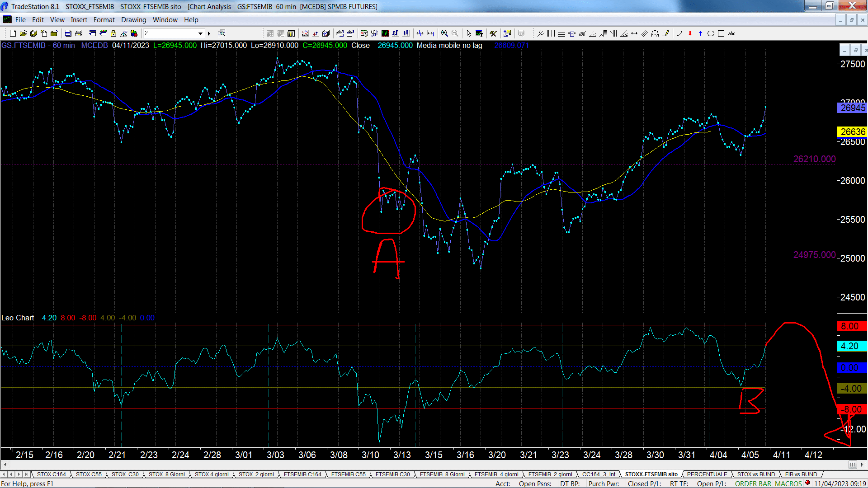Select the ellipse drawing tool
Screen dimensions: 868x488
(x=711, y=33)
